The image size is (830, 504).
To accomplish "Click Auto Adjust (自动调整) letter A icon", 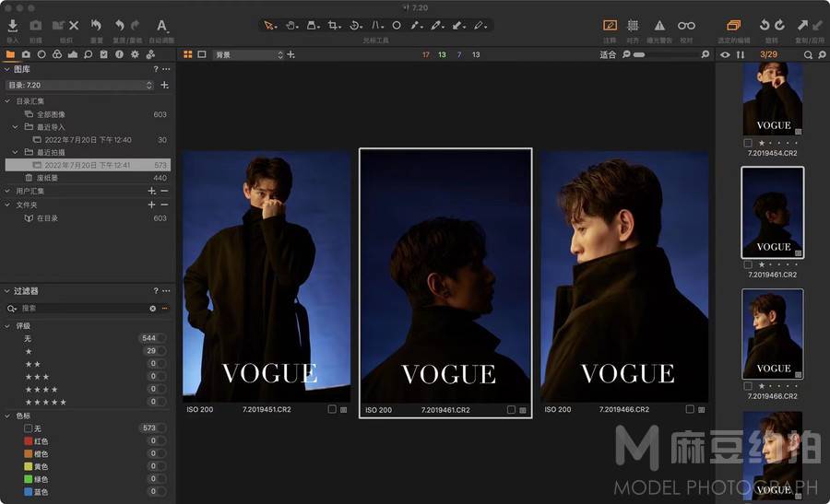I will tap(161, 25).
